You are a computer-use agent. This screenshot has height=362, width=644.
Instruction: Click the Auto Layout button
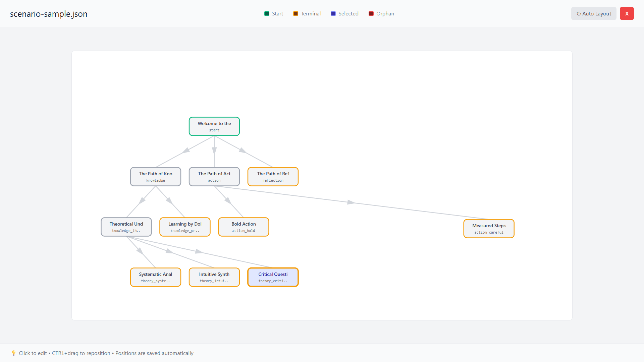pos(593,14)
